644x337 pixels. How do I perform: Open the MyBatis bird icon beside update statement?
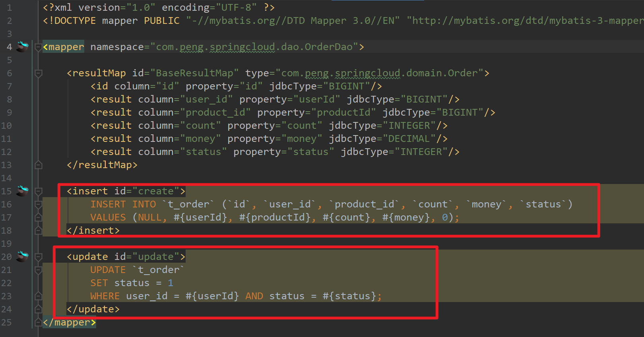pyautogui.click(x=23, y=256)
